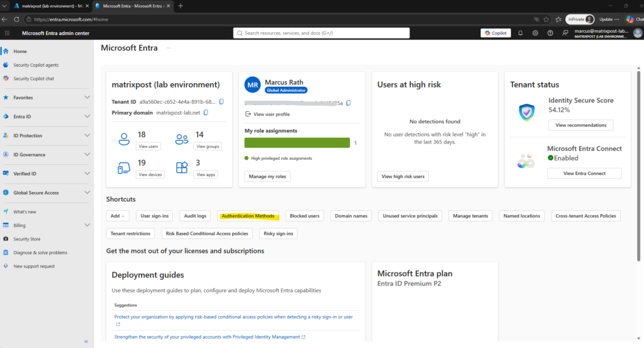Image resolution: width=644 pixels, height=348 pixels.
Task: Open the more options ellipsis by title
Action: pyautogui.click(x=169, y=48)
